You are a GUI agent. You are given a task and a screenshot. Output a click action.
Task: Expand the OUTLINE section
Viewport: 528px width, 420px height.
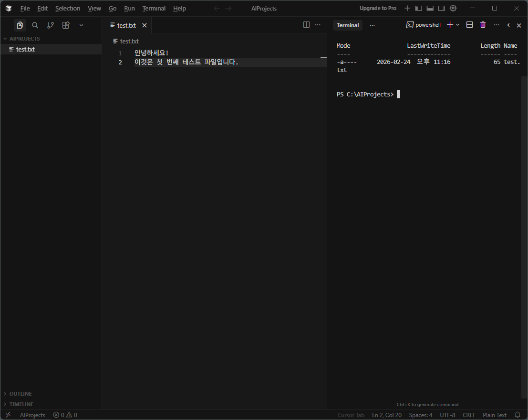coord(21,394)
